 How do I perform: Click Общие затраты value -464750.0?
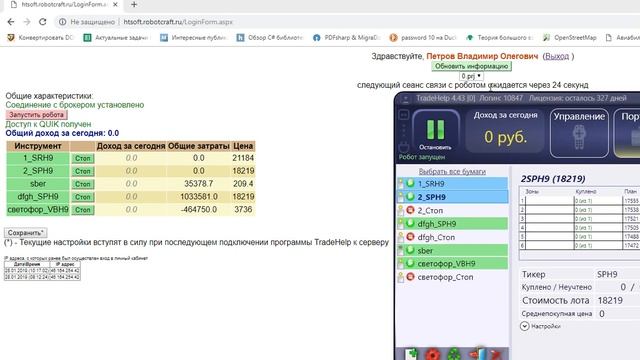[x=199, y=209]
